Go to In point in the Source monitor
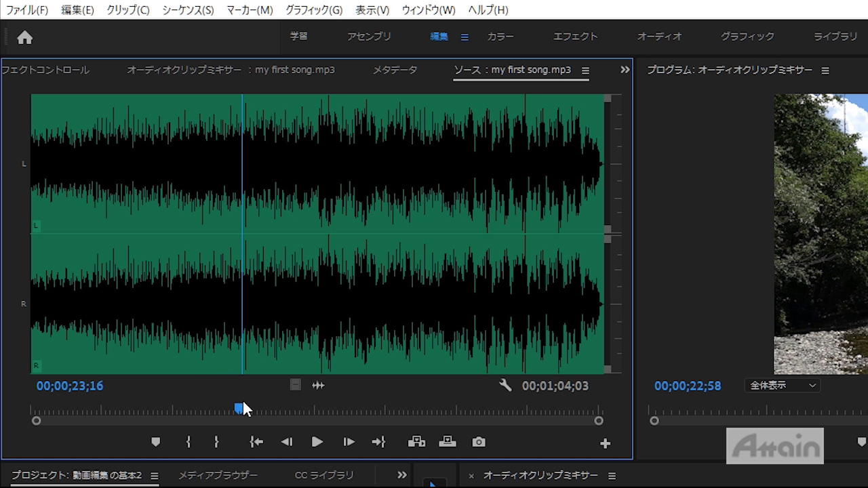Viewport: 868px width, 488px height. [x=256, y=442]
